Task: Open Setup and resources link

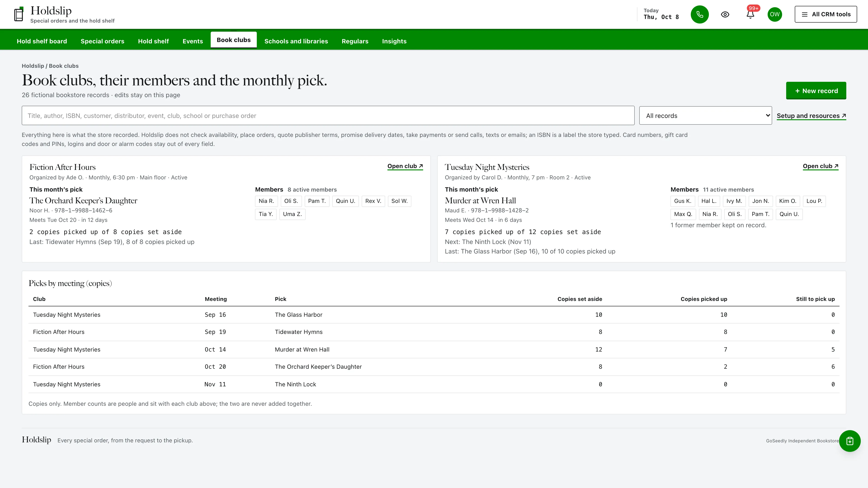Action: click(811, 116)
